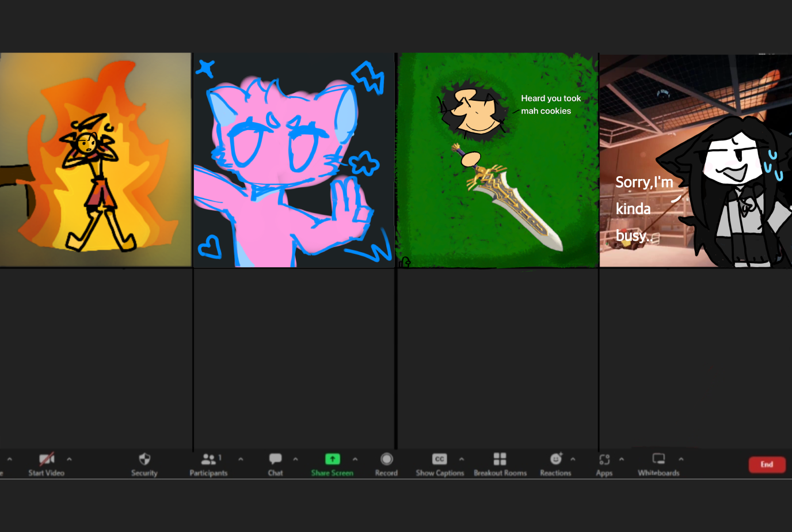Click the red End meeting button

point(767,465)
